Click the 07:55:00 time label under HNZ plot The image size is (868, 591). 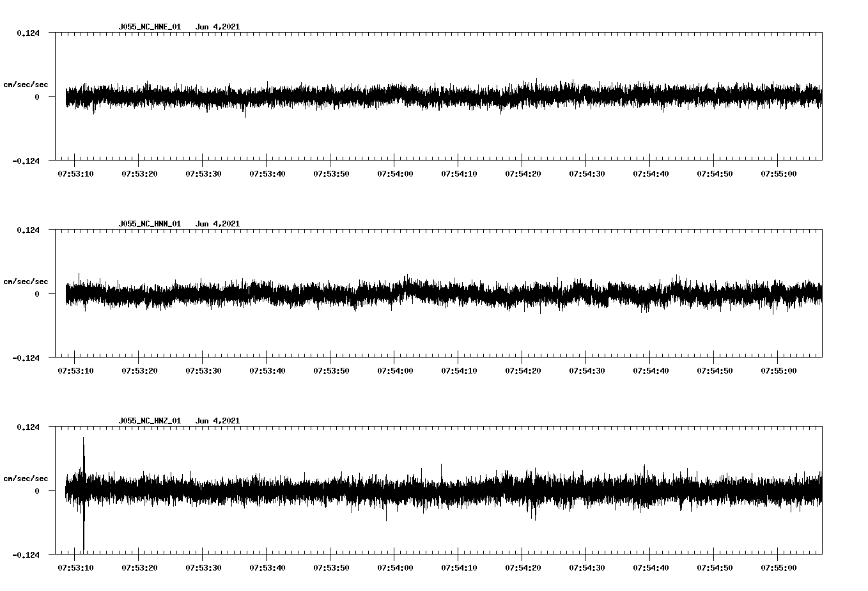pyautogui.click(x=779, y=568)
